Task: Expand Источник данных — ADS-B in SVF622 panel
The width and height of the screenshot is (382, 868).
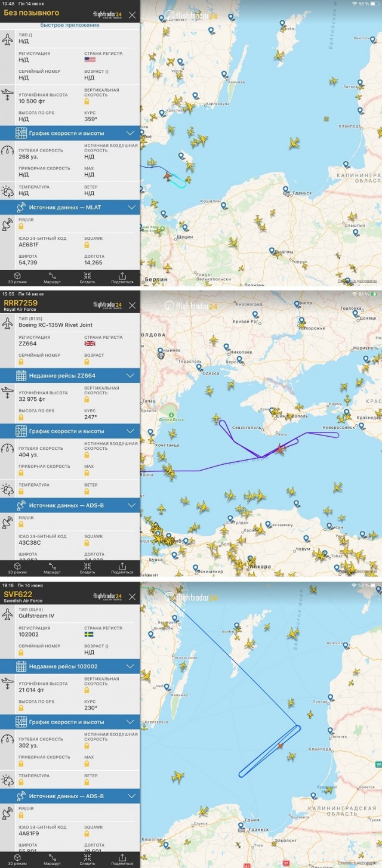Action: tap(70, 796)
